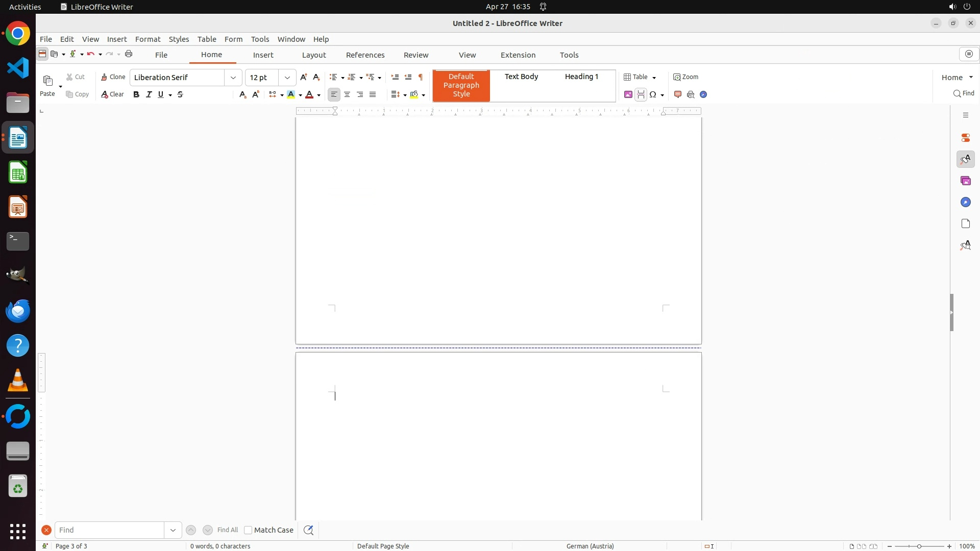Open the font color dropdown arrow
This screenshot has height=551, width=980.
point(319,95)
